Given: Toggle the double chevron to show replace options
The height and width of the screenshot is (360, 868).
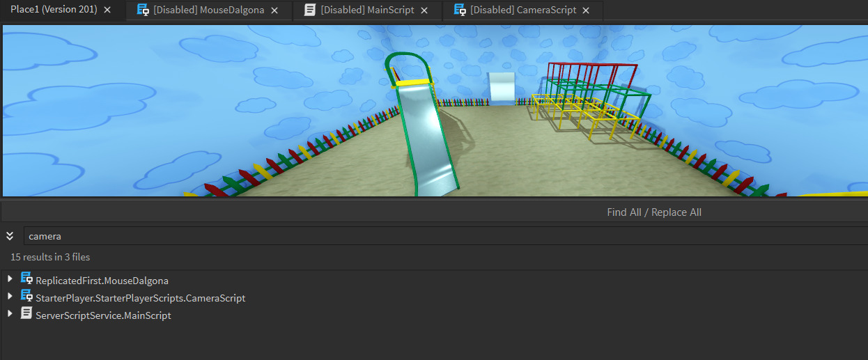Looking at the screenshot, I should tap(10, 236).
